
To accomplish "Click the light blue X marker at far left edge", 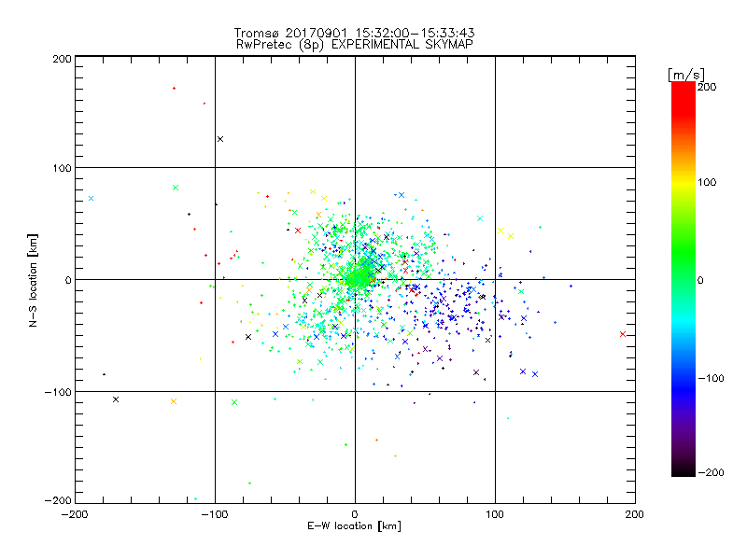I will pos(91,199).
